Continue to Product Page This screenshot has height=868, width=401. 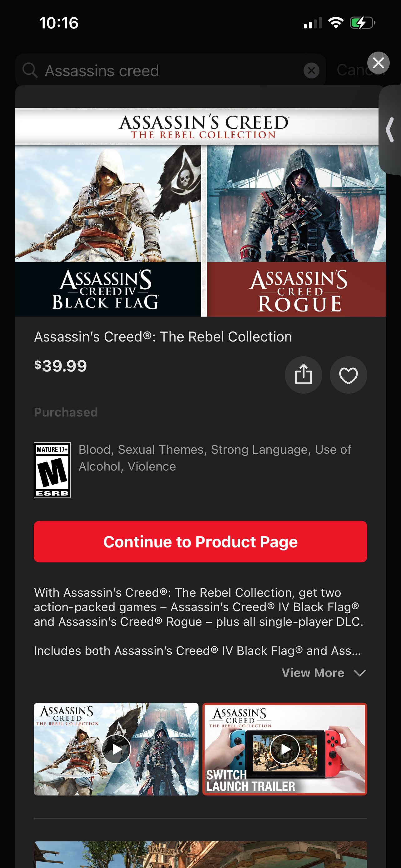pos(200,541)
